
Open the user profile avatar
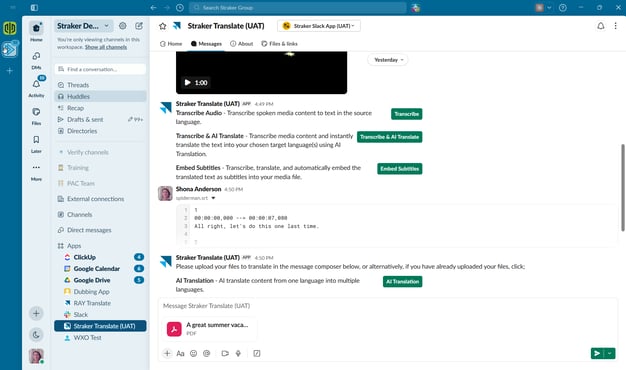coord(36,356)
